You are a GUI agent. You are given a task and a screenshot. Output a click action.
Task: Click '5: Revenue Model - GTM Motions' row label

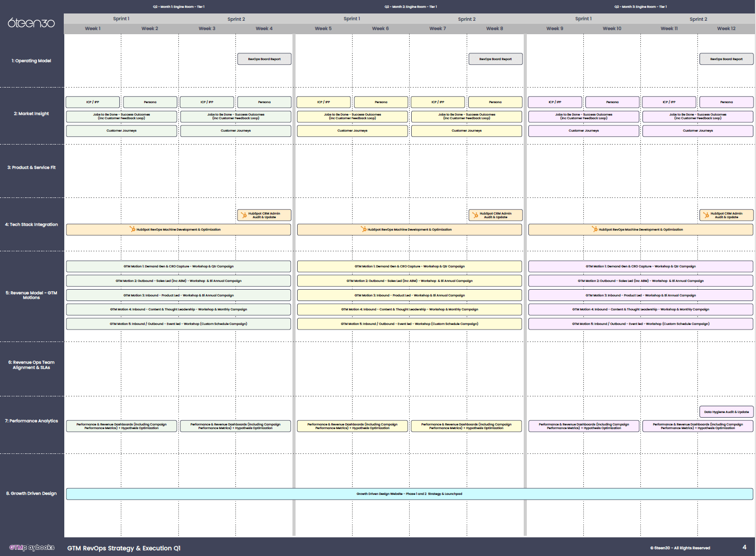coord(32,295)
